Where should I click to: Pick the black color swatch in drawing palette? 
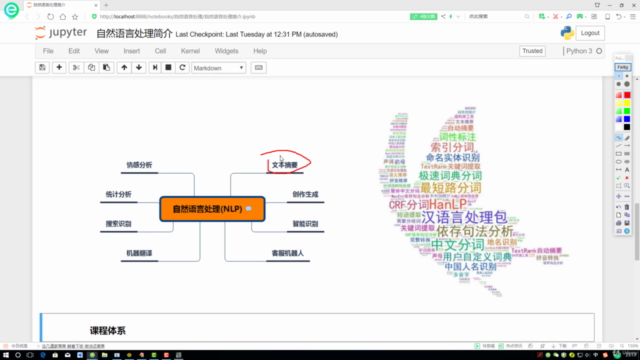(x=627, y=127)
